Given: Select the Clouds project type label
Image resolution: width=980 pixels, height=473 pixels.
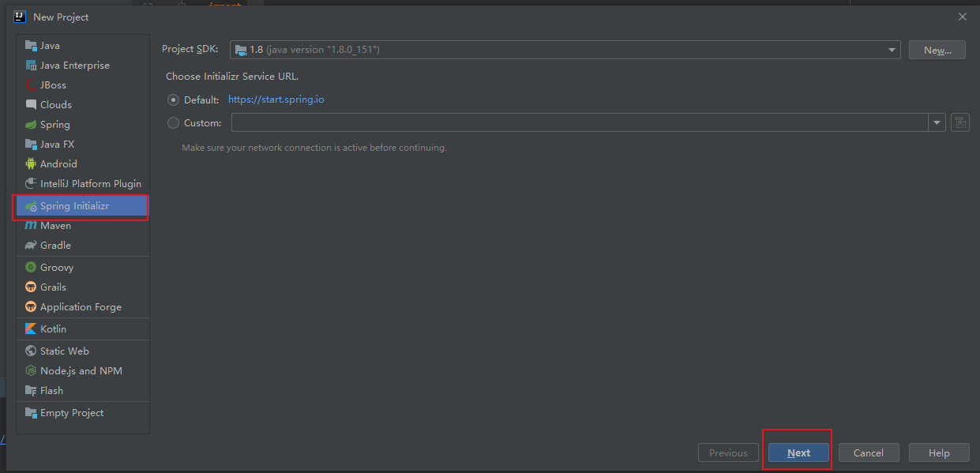Looking at the screenshot, I should tap(56, 104).
